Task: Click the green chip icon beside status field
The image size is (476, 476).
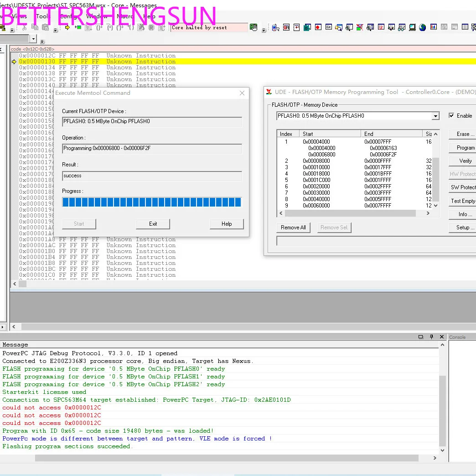Action: (254, 27)
